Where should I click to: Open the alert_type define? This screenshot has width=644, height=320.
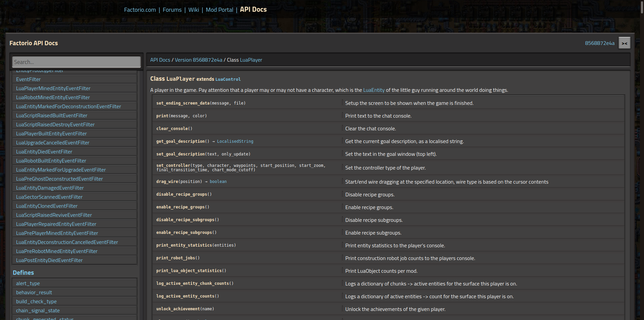28,283
